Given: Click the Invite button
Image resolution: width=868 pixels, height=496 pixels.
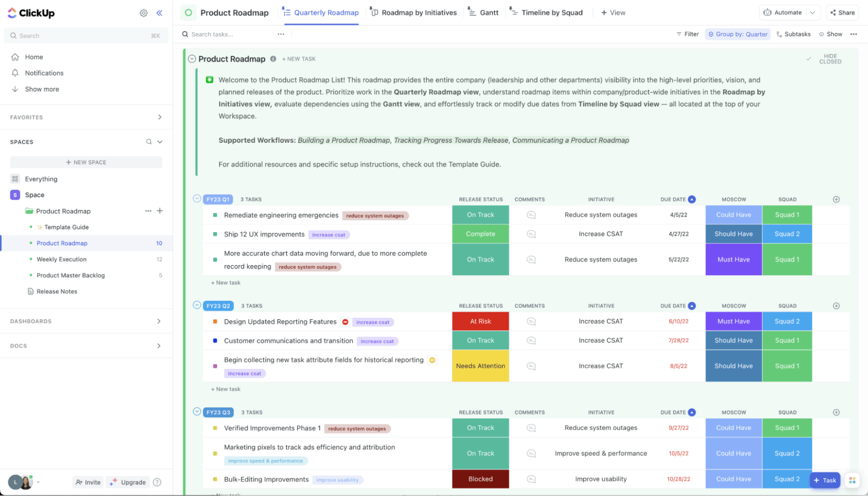Looking at the screenshot, I should pyautogui.click(x=88, y=482).
